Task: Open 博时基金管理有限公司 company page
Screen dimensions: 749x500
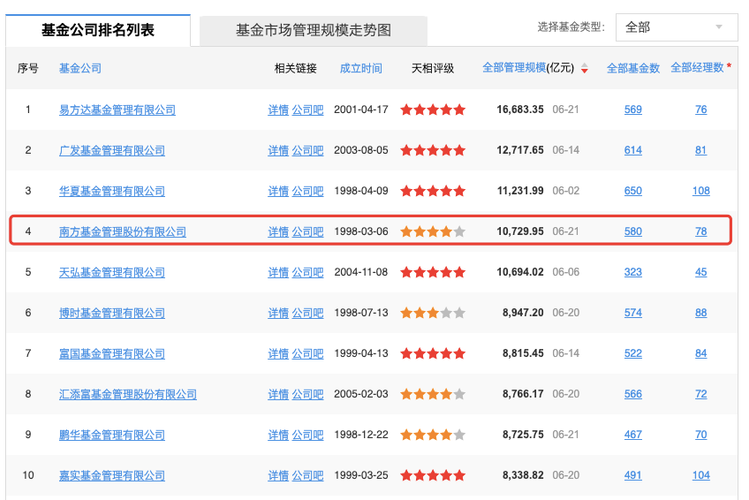Action: [x=112, y=313]
